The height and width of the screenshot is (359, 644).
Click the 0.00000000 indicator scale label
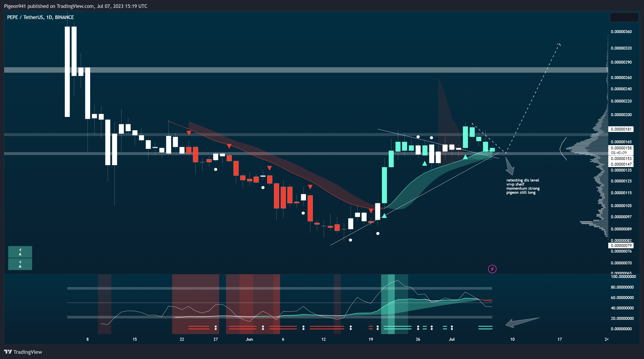[x=621, y=329]
